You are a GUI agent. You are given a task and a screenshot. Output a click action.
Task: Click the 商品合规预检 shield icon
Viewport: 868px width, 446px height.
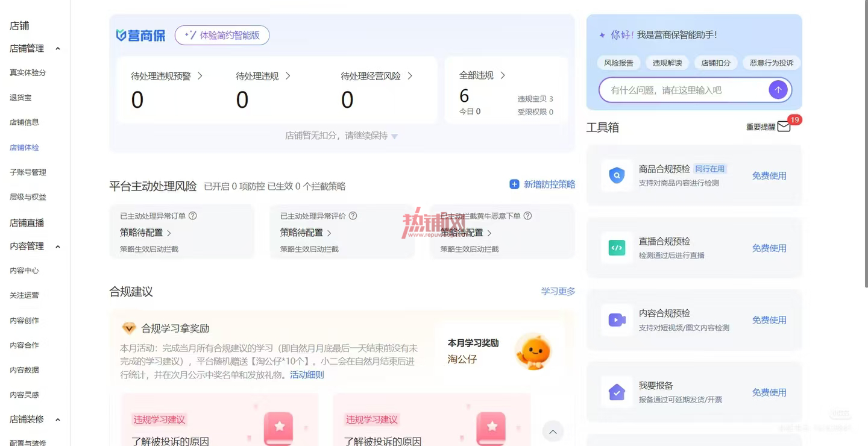pos(617,175)
